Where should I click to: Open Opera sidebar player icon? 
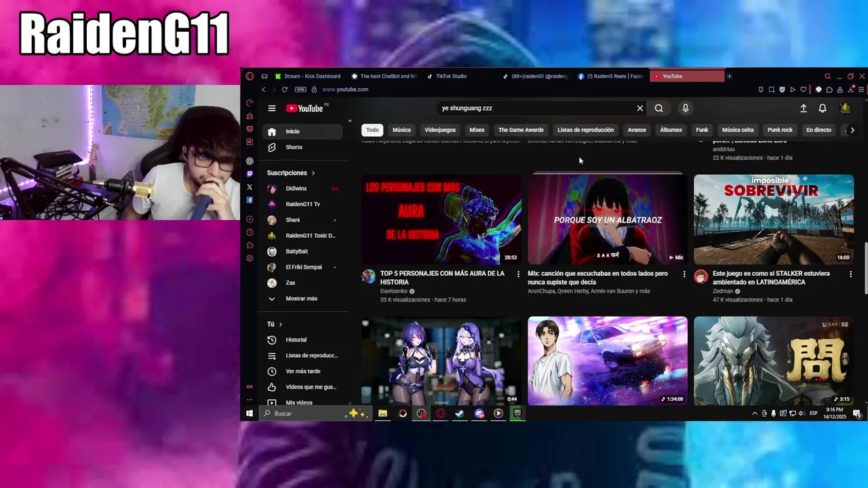[250, 219]
